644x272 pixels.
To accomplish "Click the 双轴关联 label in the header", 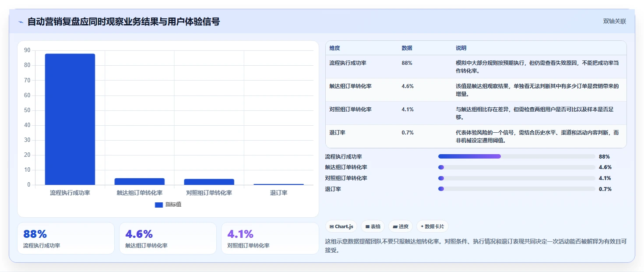I will coord(614,21).
